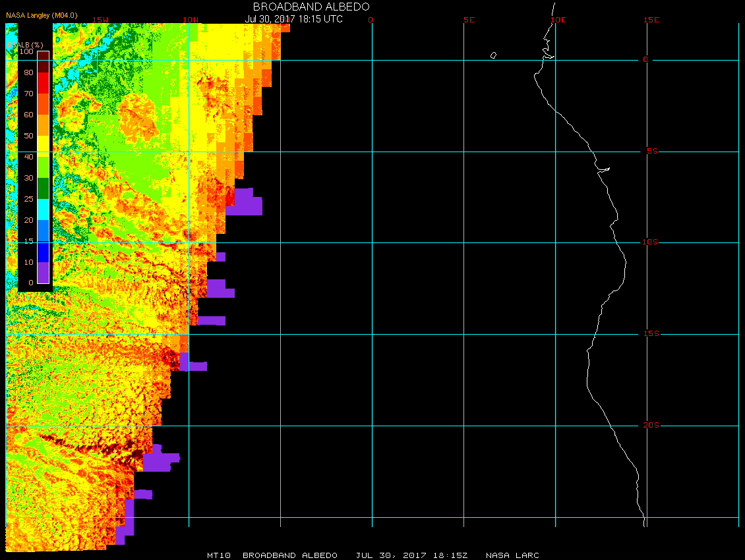Click the small island outline near the equator
Screen dimensions: 745x560
(493, 55)
